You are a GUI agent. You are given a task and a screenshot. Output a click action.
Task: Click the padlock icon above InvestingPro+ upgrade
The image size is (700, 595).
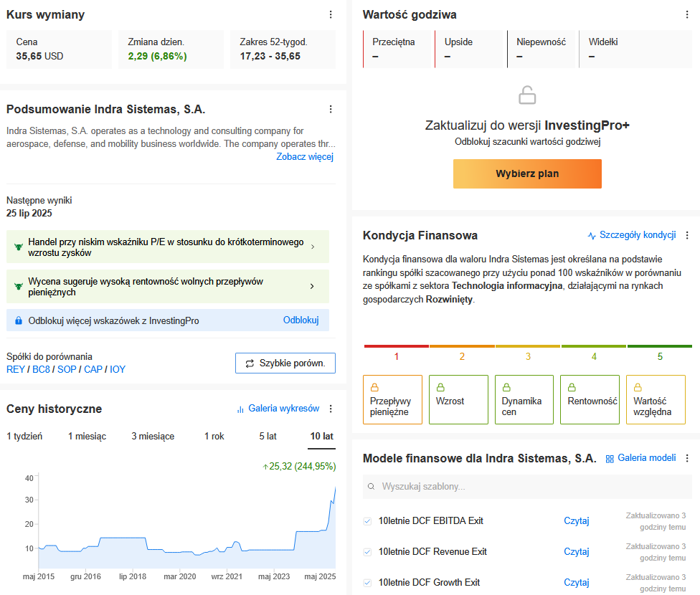pyautogui.click(x=527, y=95)
